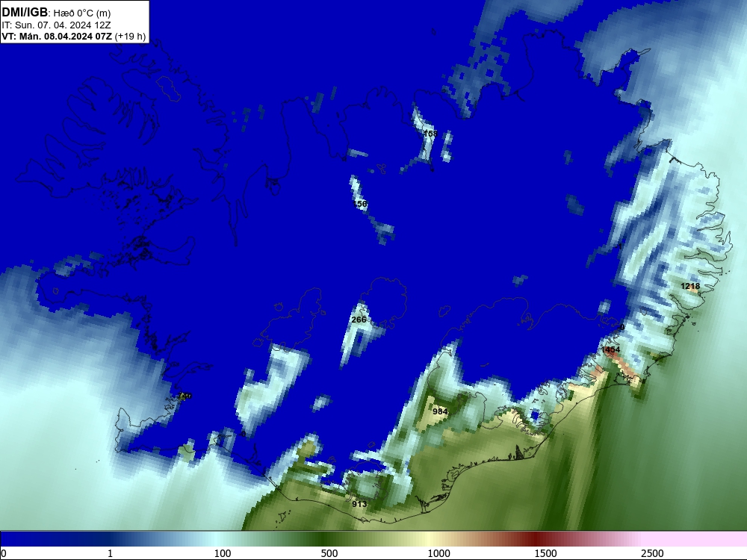Click the map value label 913

(360, 504)
